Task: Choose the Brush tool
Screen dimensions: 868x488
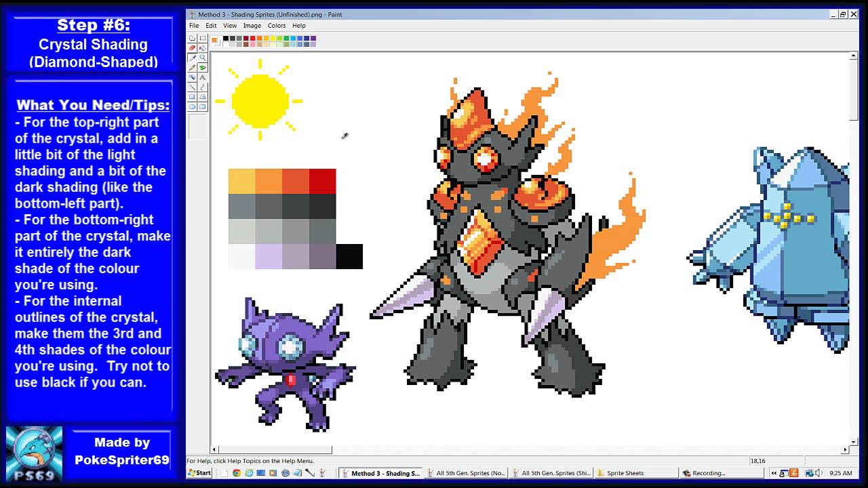Action: click(203, 67)
